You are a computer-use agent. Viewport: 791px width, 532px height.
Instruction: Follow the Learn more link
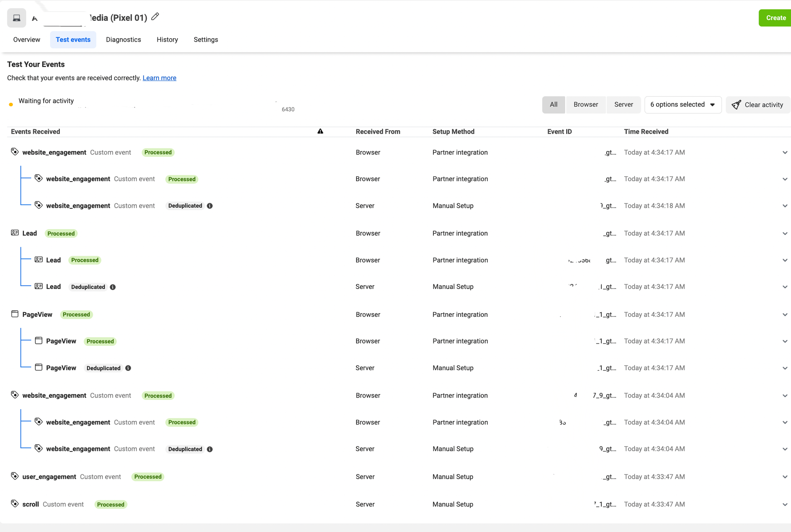point(159,78)
